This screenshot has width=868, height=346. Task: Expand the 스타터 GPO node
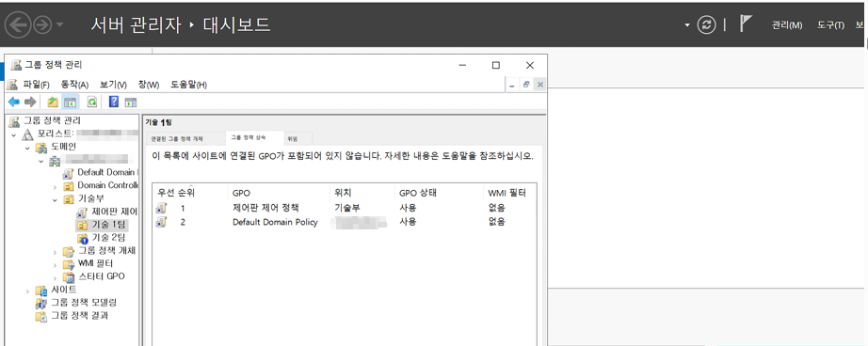click(55, 277)
